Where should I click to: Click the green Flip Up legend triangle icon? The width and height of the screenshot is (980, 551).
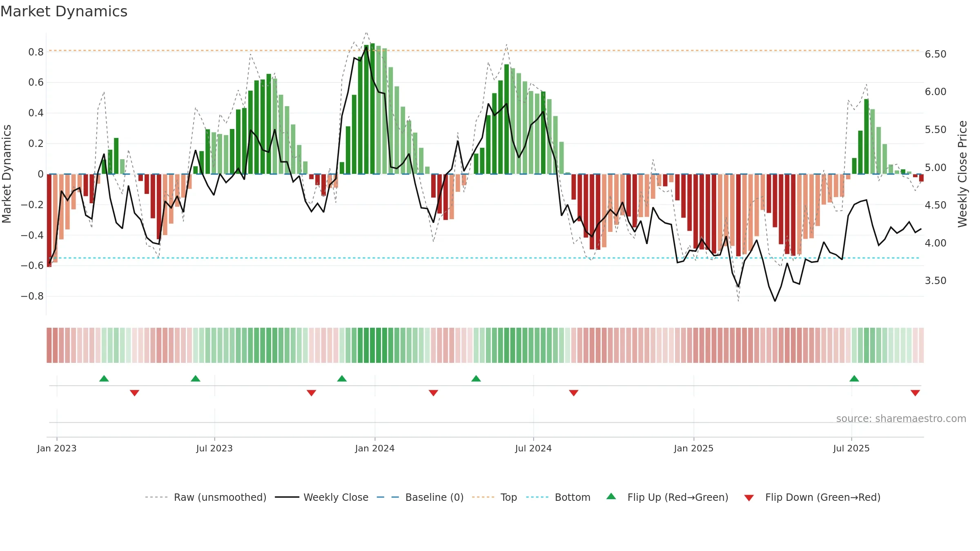click(611, 496)
